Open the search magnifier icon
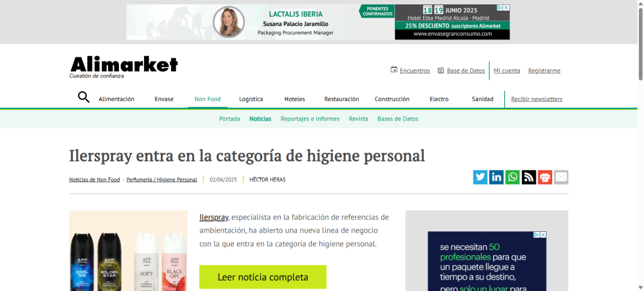The image size is (644, 291). [84, 97]
